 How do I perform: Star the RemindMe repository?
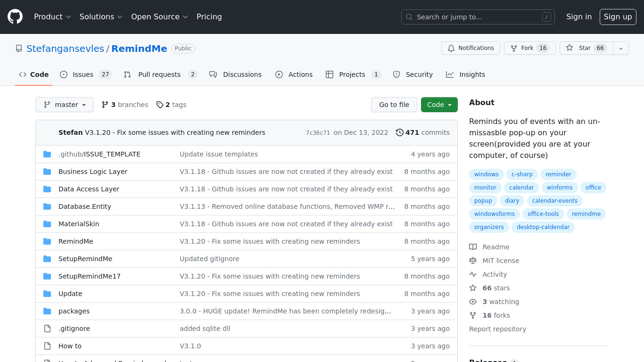(x=586, y=48)
